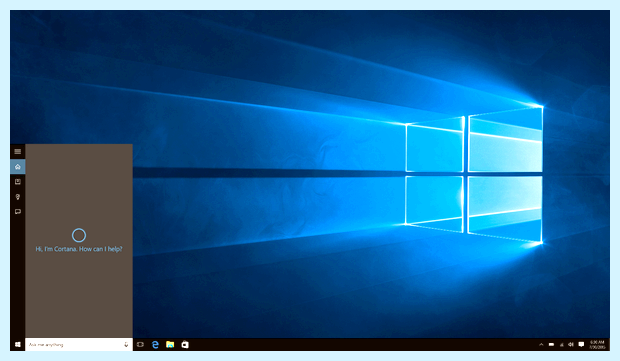Open the Store app from the taskbar
The image size is (620, 361).
[185, 344]
